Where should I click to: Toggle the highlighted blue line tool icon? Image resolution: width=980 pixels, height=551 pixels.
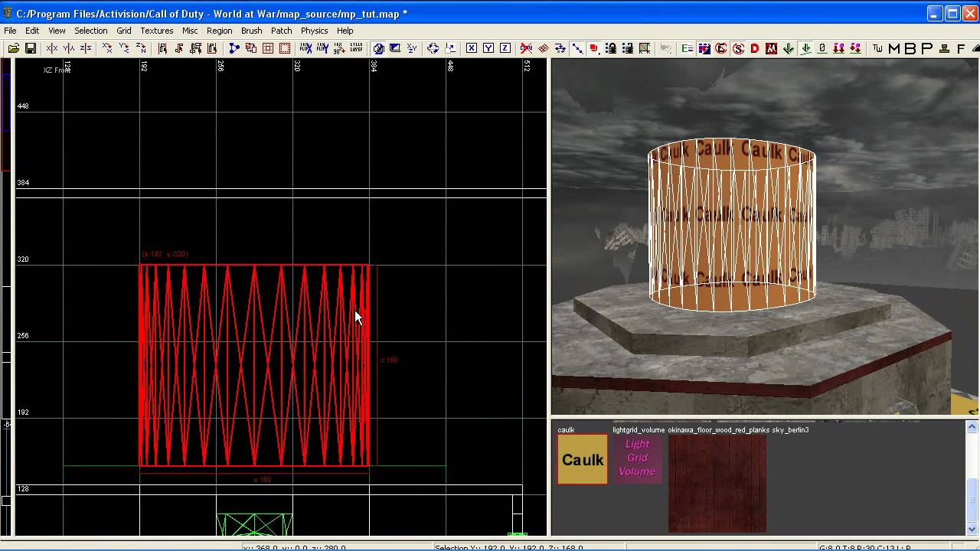pyautogui.click(x=577, y=48)
